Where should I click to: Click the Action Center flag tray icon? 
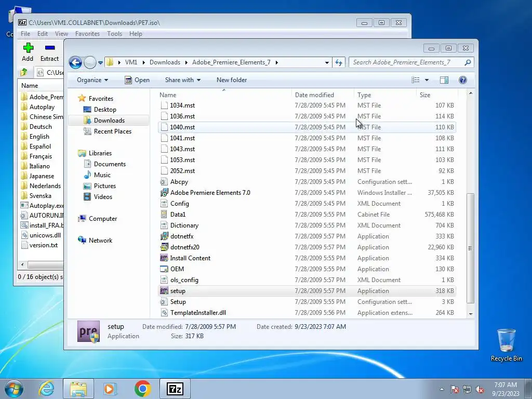[455, 389]
